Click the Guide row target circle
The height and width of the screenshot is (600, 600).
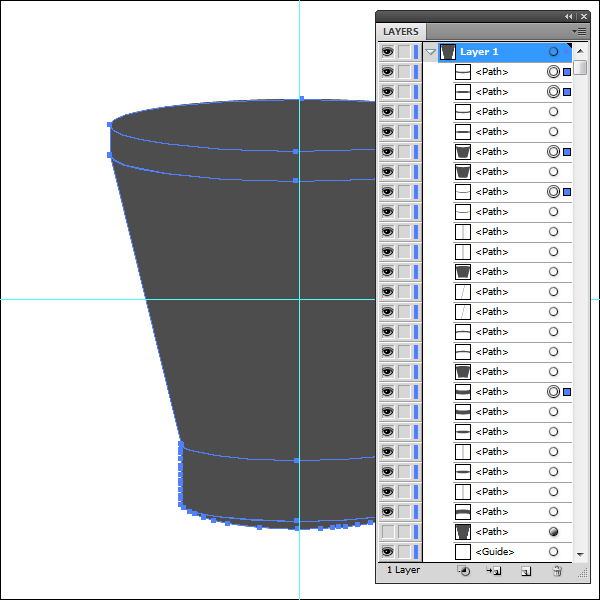(553, 551)
